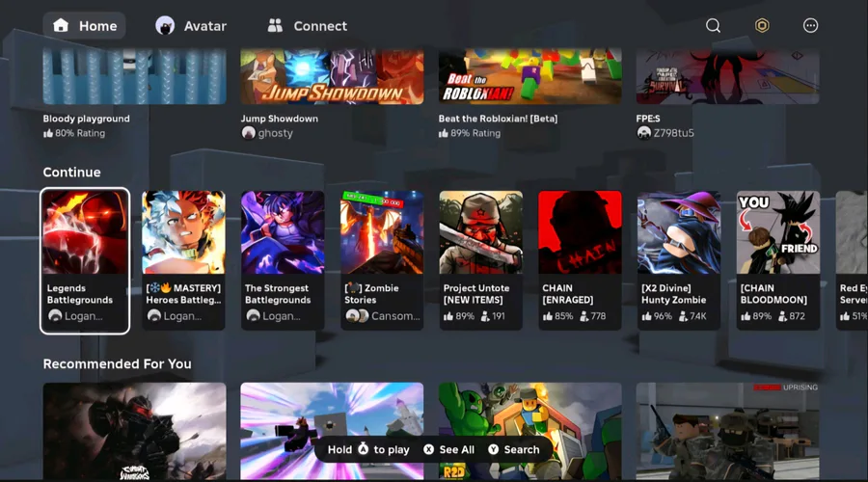Click friend name ghosty under Jump Showdown
Image resolution: width=868 pixels, height=482 pixels.
[x=275, y=133]
